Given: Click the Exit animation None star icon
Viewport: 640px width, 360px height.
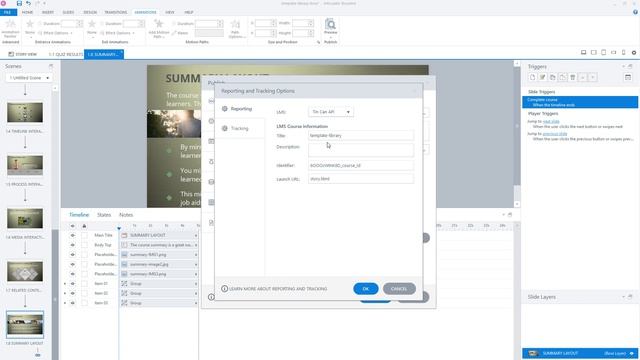Looking at the screenshot, I should coord(92,24).
